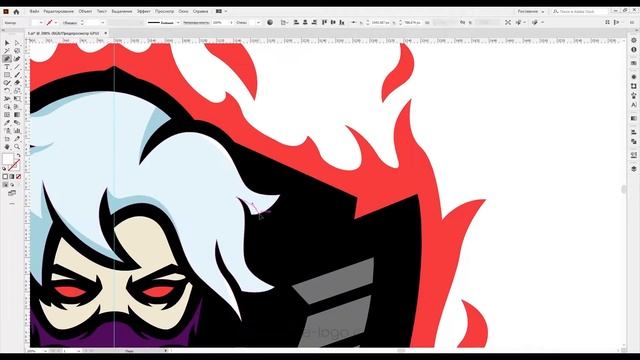
Task: Swap fill and stroke arrow icon
Action: point(18,156)
